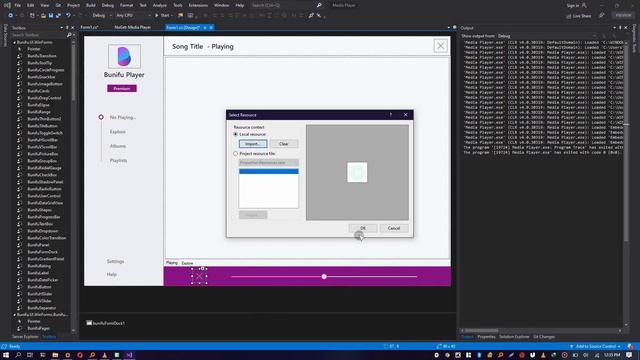Switch to the Form1.cs code tab
The width and height of the screenshot is (640, 360).
89,27
